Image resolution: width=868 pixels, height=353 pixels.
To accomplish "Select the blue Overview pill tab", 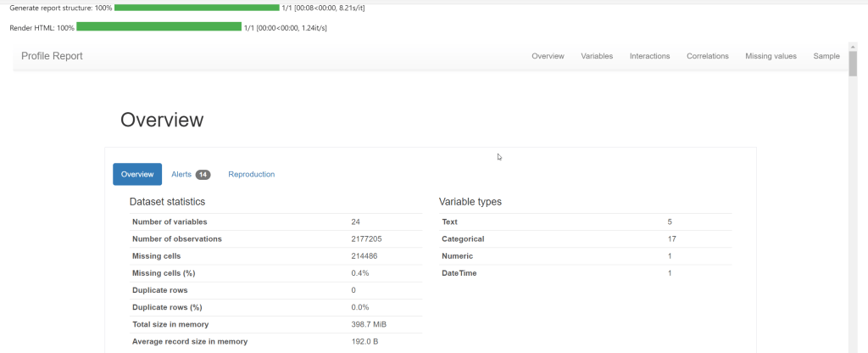I will coord(137,174).
